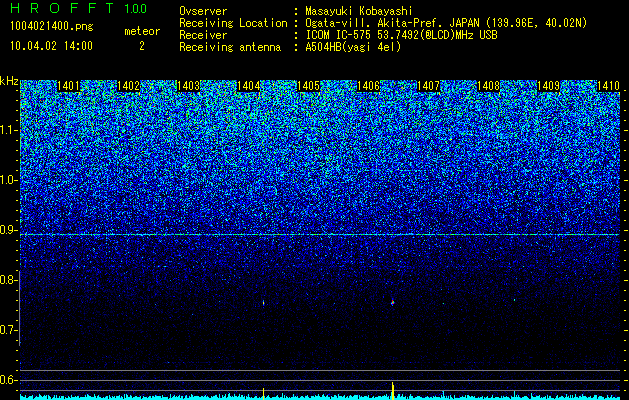This screenshot has height=400, width=629.
Task: Click the 1405 time marker
Action: (x=308, y=86)
